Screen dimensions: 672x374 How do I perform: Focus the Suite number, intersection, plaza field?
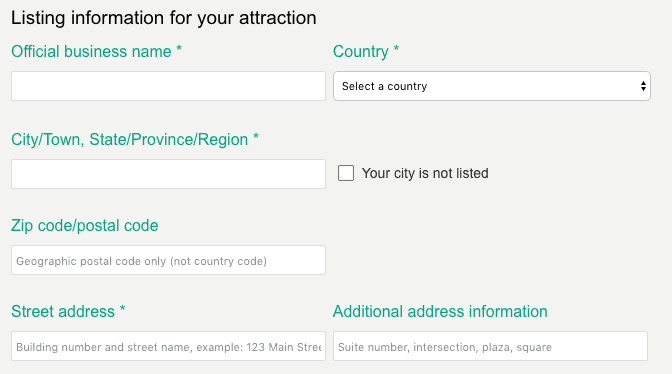coord(490,346)
